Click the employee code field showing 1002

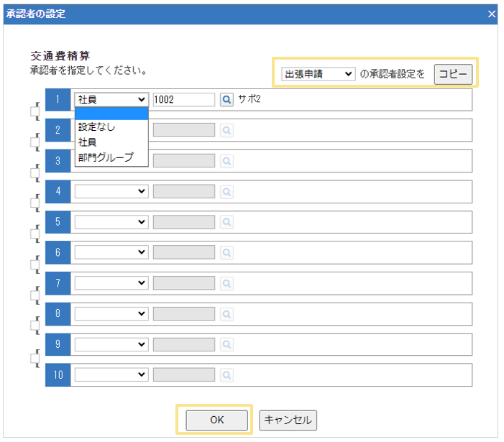coord(183,100)
